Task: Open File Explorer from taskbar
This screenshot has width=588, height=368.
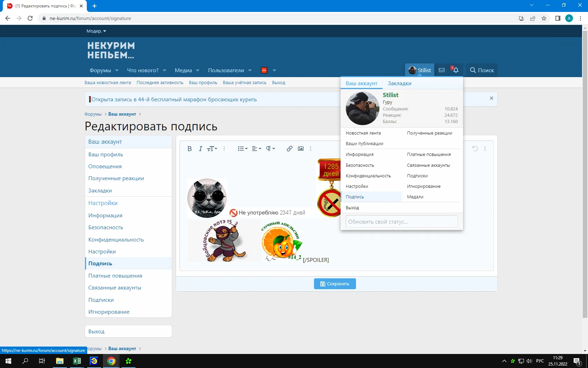Action: click(x=60, y=361)
